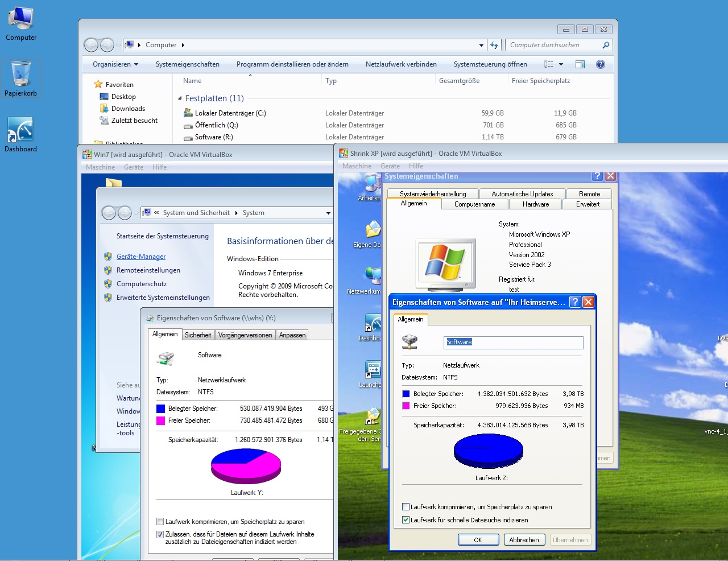728x561 pixels.
Task: Click magenta Freier Speicher swatch in Win7 dialog
Action: 160,420
